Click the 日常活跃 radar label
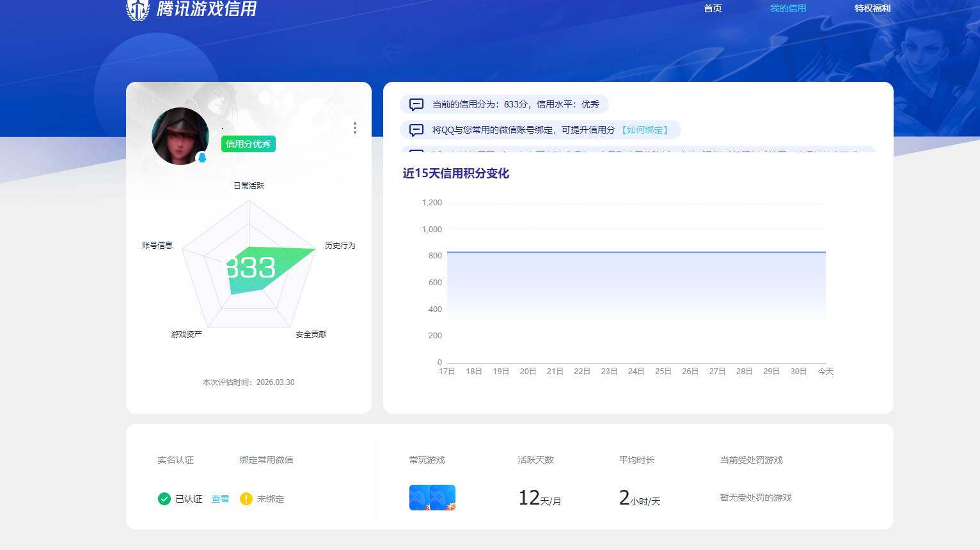The image size is (980, 550). coord(249,185)
